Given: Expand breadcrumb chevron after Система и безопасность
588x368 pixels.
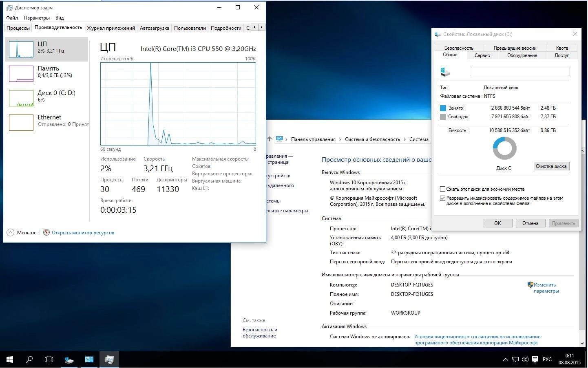Looking at the screenshot, I should tap(405, 139).
